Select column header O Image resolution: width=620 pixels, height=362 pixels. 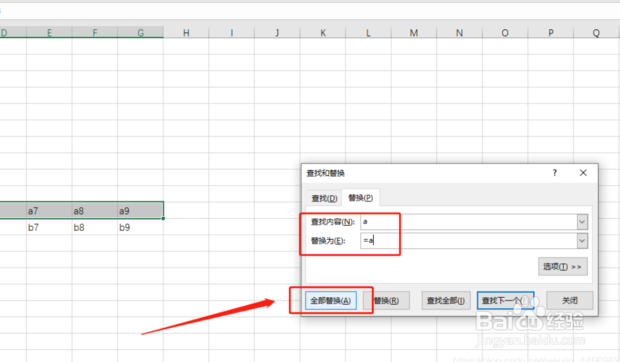point(505,32)
